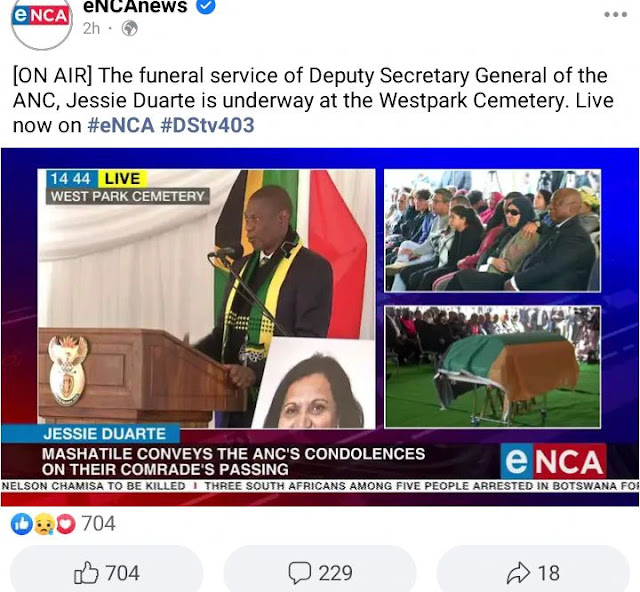Open the eNCA profile picture
This screenshot has height=592, width=640.
click(x=41, y=21)
